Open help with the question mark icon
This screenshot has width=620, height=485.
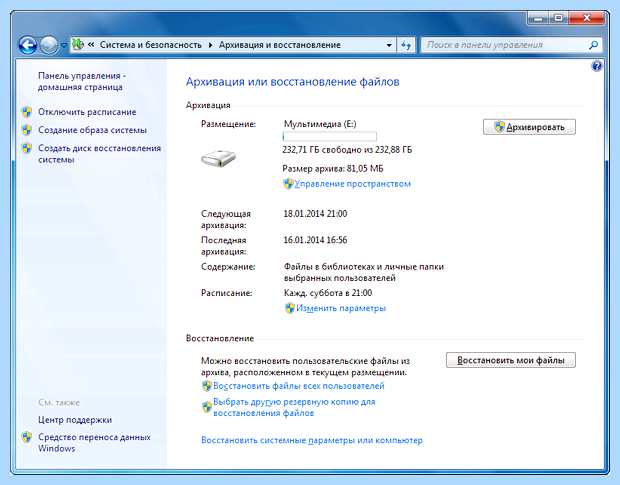(597, 66)
